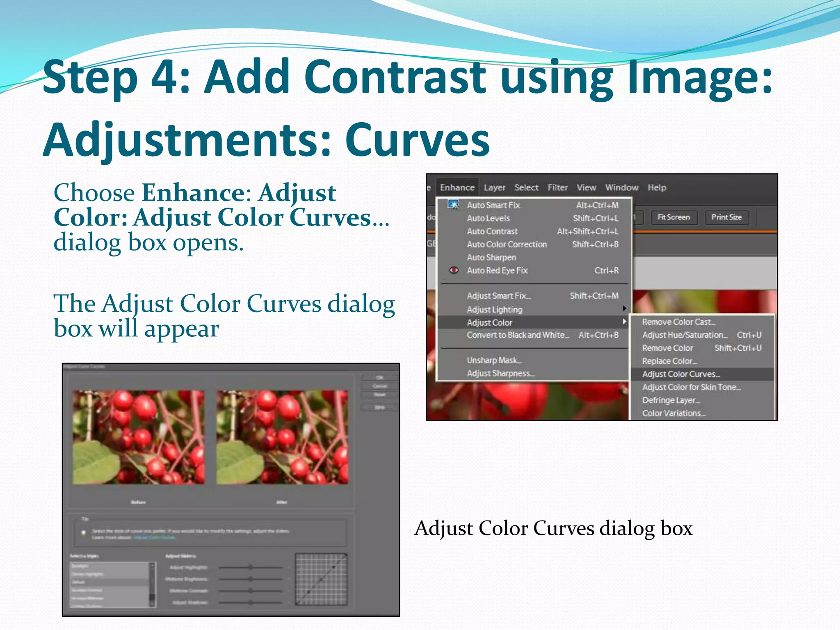840x630 pixels.
Task: Select Unsharp Mask… menu entry
Action: click(533, 360)
